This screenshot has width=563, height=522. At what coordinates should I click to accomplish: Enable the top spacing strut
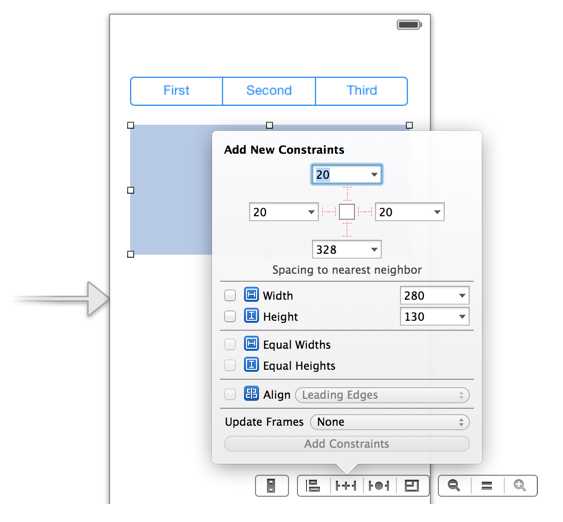(347, 193)
